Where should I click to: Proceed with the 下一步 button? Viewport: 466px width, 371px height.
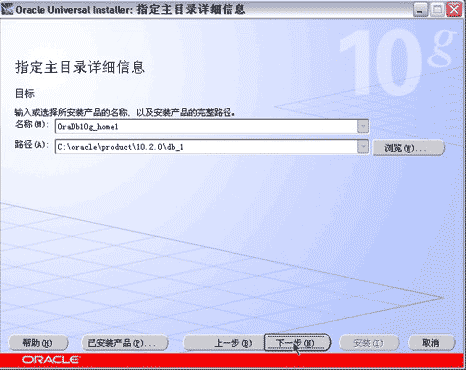297,343
